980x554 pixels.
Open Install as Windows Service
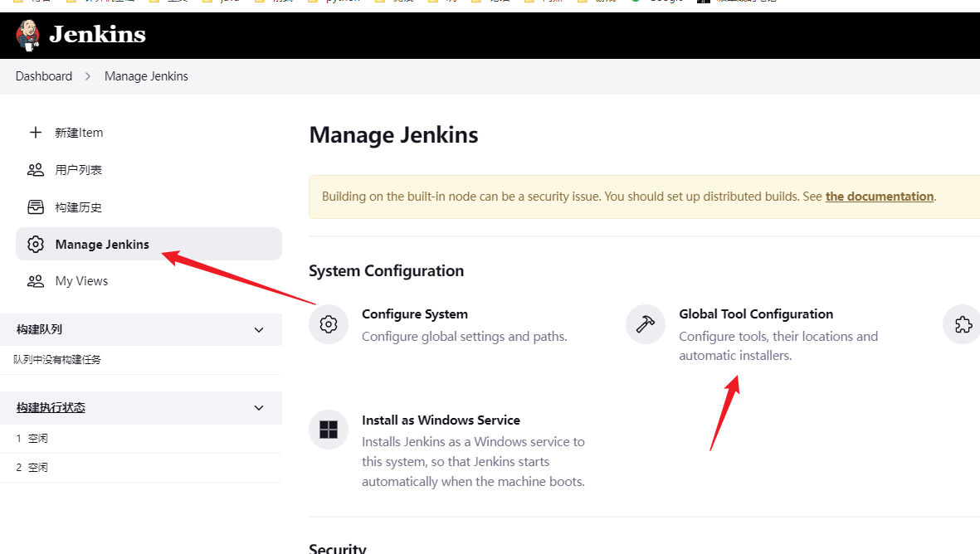(441, 420)
